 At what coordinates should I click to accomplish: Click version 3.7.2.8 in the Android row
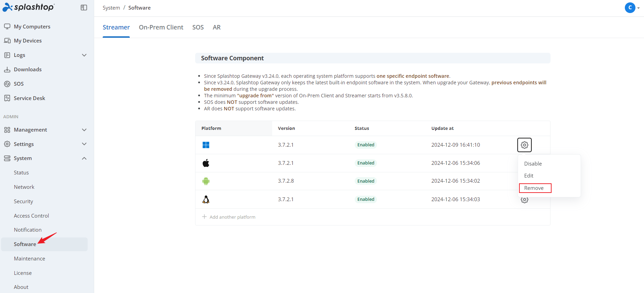(286, 181)
